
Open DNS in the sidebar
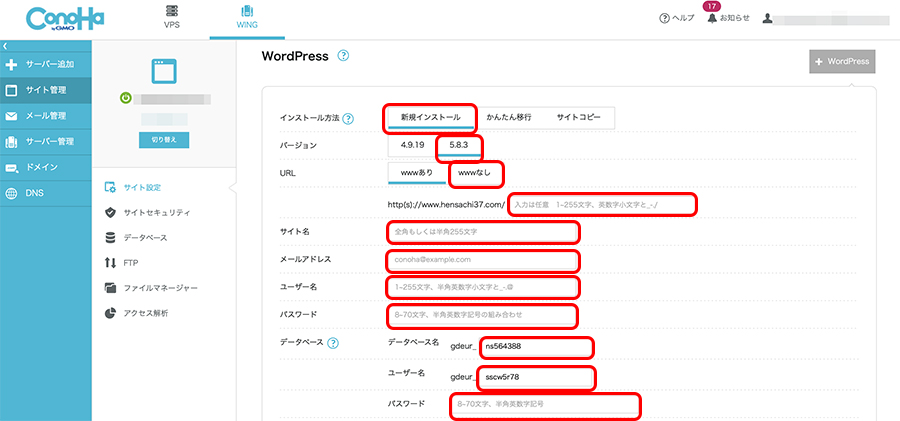click(45, 193)
